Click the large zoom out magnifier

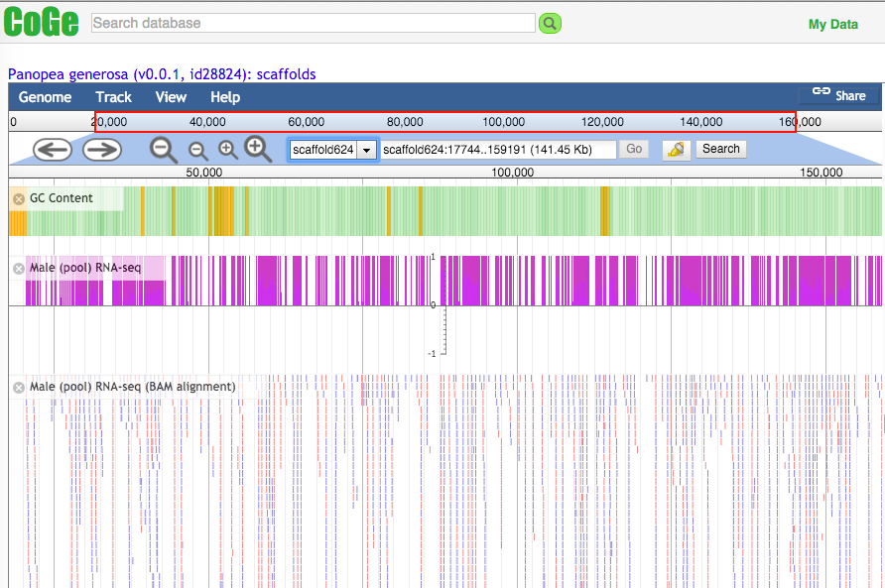(x=163, y=150)
